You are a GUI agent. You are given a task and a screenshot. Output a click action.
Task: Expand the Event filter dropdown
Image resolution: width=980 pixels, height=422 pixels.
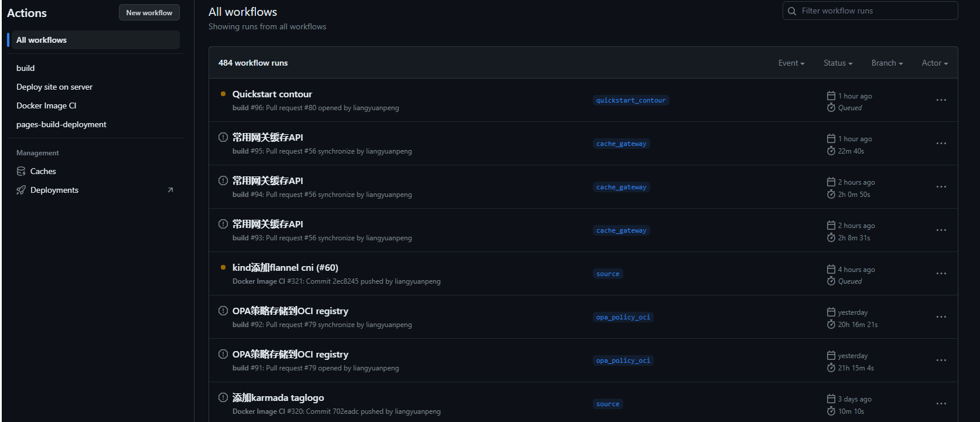tap(791, 63)
